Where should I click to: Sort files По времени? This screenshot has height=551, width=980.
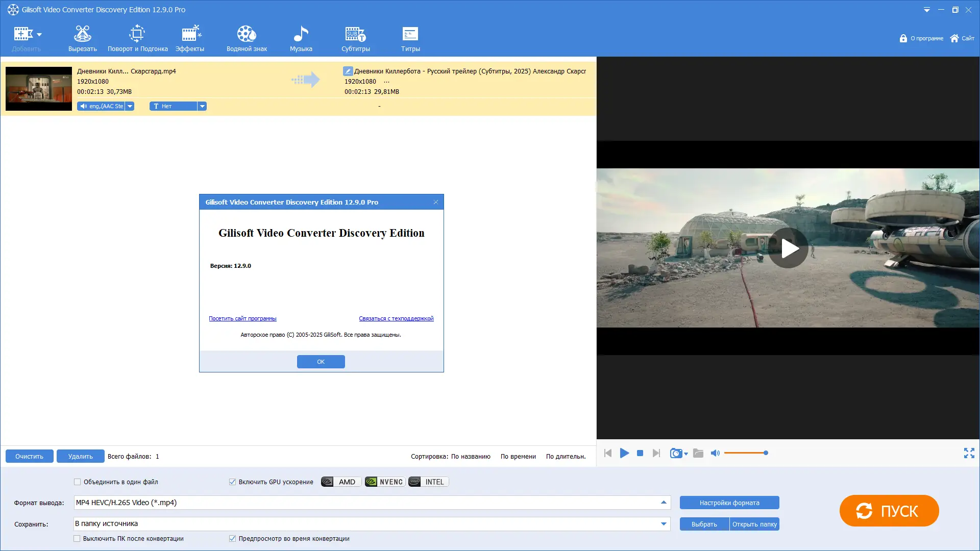tap(518, 456)
